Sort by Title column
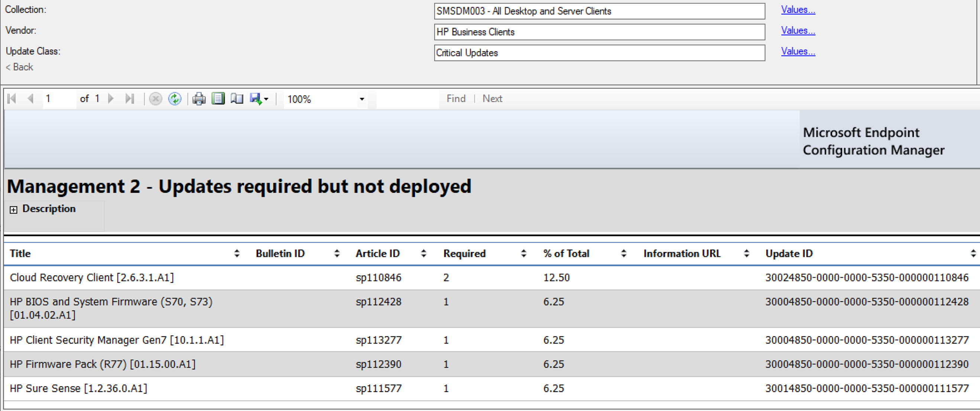Screen dimensions: 980x411 tap(237, 254)
